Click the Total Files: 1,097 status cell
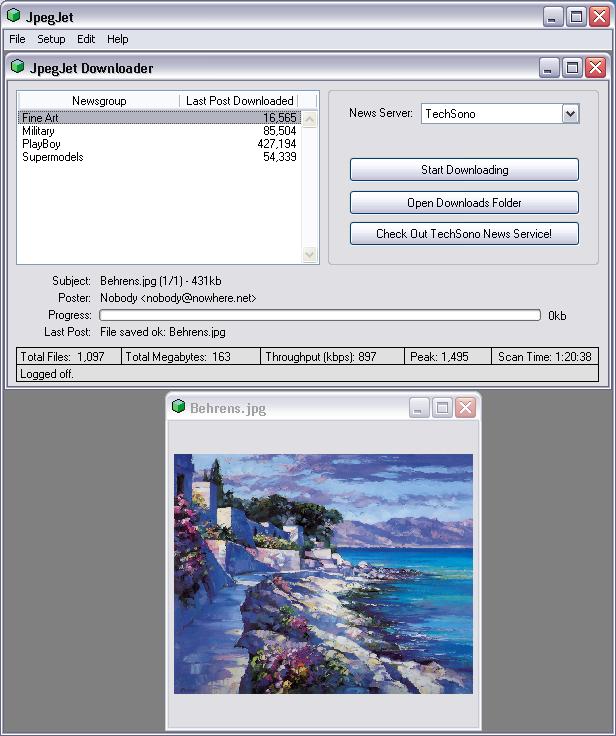Image resolution: width=616 pixels, height=736 pixels. point(69,357)
